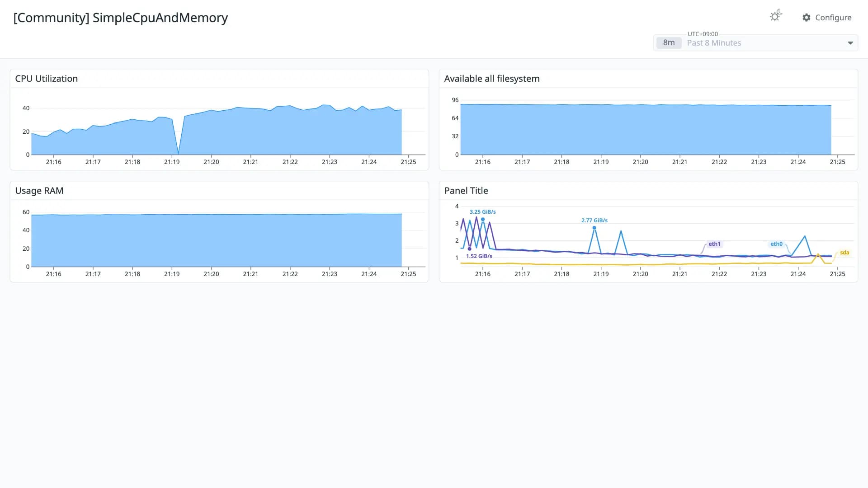868x488 pixels.
Task: Click the 60 y-axis label in Usage RAM
Action: click(26, 212)
